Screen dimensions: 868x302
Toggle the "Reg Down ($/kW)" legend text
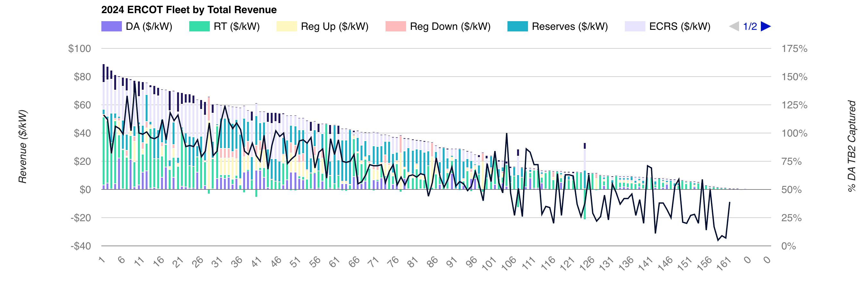[450, 26]
